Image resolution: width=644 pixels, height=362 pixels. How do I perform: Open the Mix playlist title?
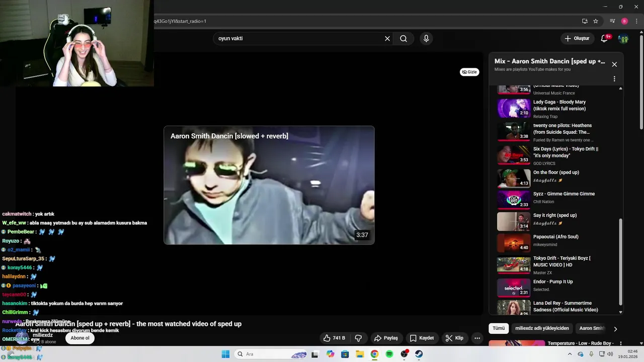(550, 61)
